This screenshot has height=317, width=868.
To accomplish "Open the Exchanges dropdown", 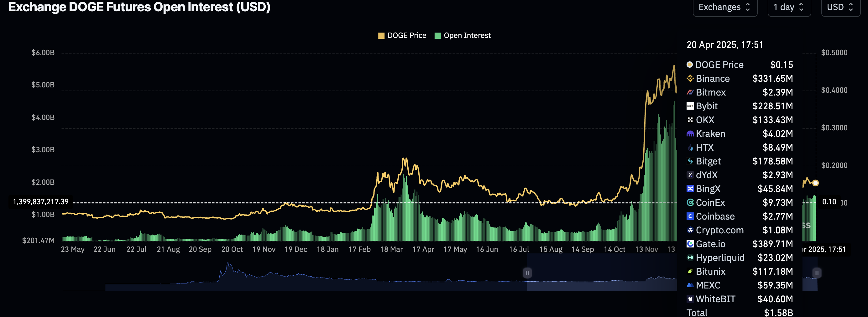I will tap(724, 7).
